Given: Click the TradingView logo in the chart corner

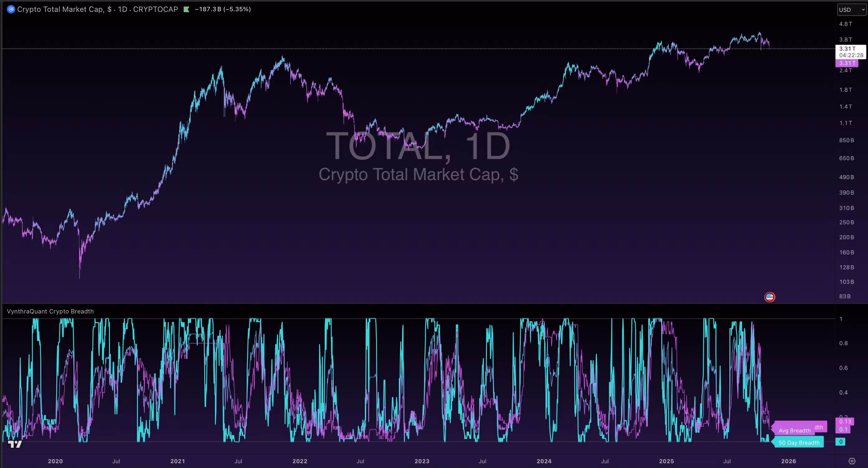Looking at the screenshot, I should tap(15, 444).
